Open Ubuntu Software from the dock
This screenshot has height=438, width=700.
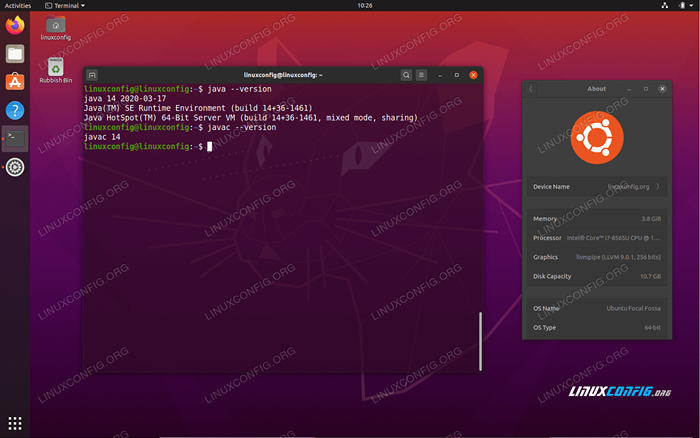(x=15, y=82)
